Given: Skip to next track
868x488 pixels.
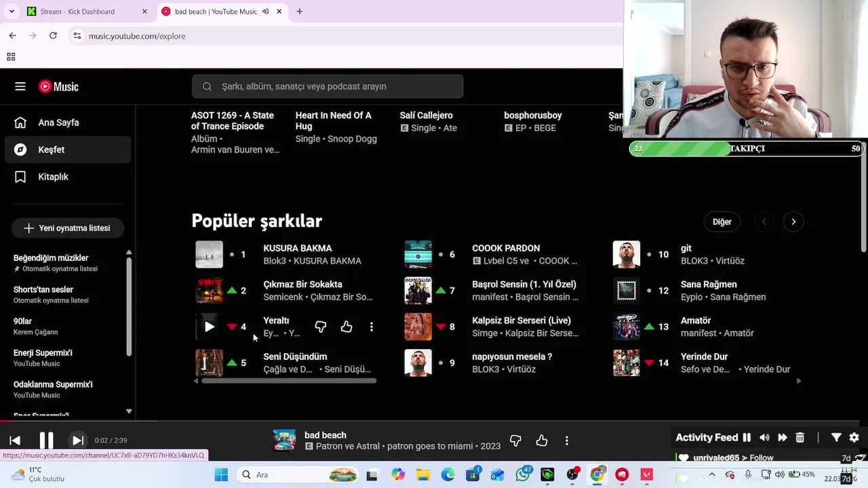Looking at the screenshot, I should [x=77, y=441].
